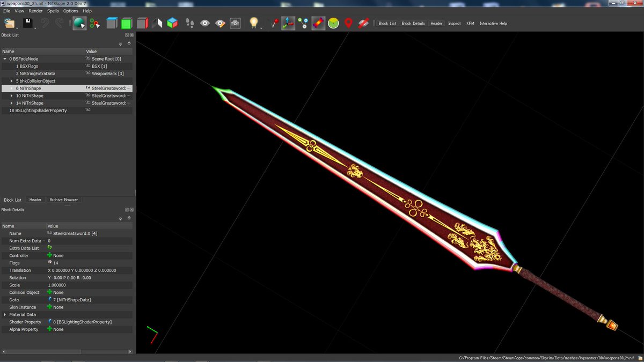Open the File menu
Image resolution: width=644 pixels, height=362 pixels.
click(6, 11)
